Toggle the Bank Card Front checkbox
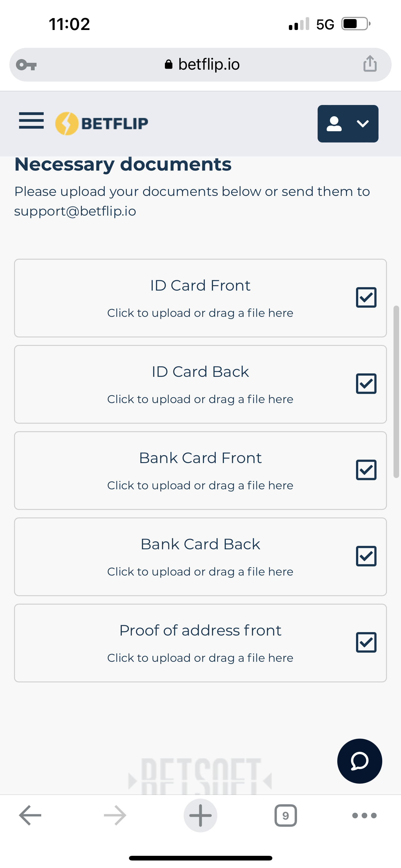This screenshot has width=401, height=868. [366, 470]
